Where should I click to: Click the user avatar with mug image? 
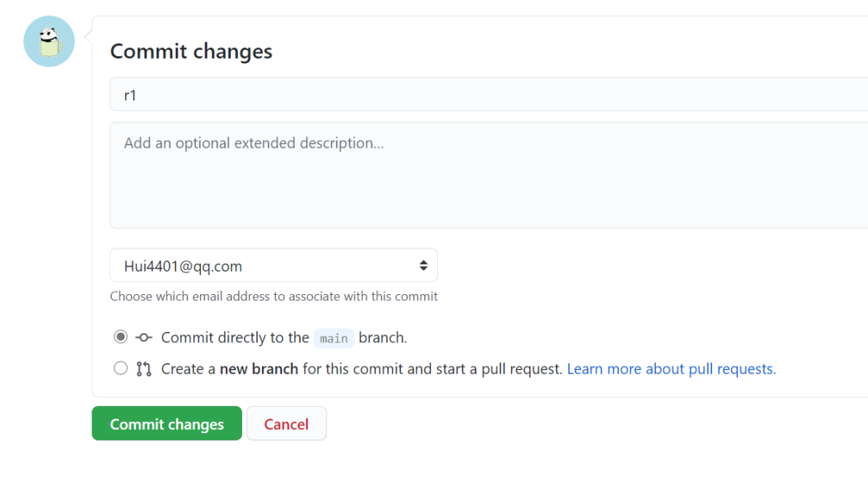[x=49, y=42]
